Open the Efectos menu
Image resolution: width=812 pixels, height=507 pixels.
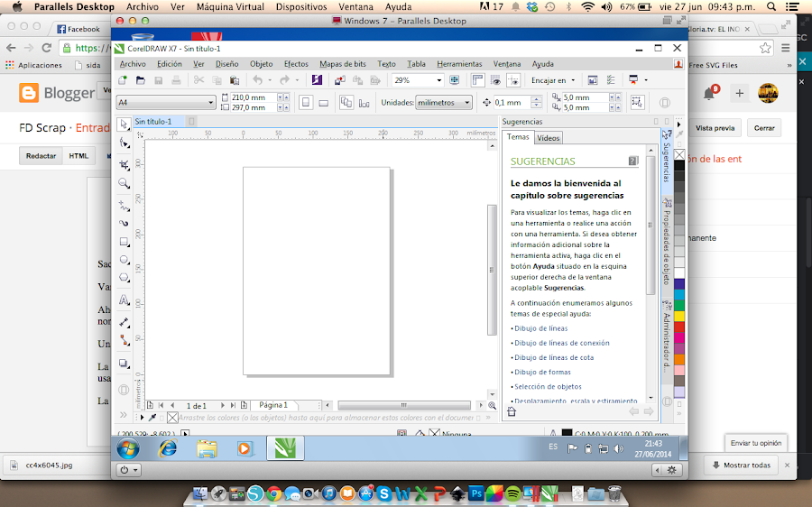(296, 64)
